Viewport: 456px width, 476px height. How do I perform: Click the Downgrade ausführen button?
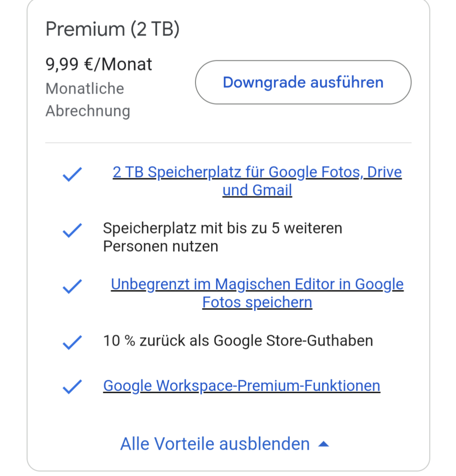(303, 82)
